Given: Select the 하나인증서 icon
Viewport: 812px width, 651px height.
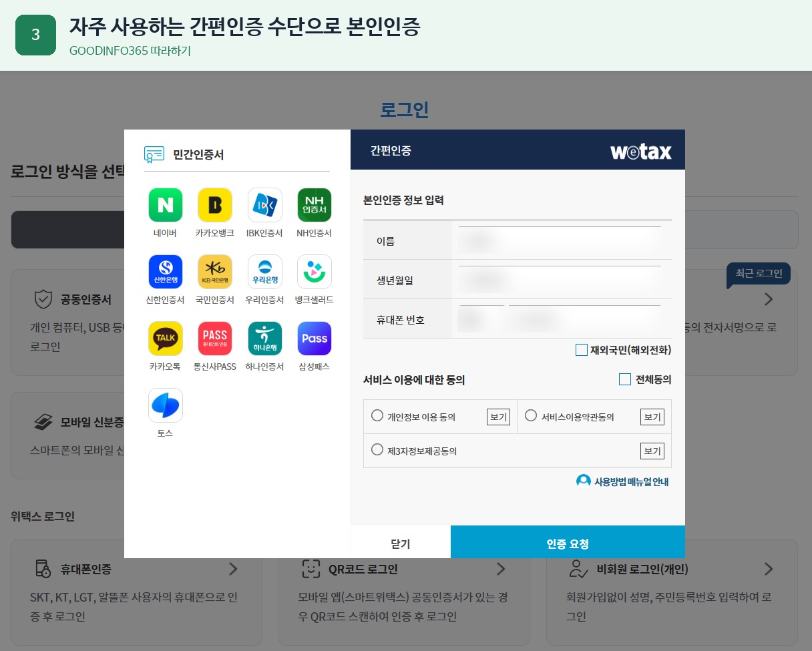Looking at the screenshot, I should click(264, 339).
